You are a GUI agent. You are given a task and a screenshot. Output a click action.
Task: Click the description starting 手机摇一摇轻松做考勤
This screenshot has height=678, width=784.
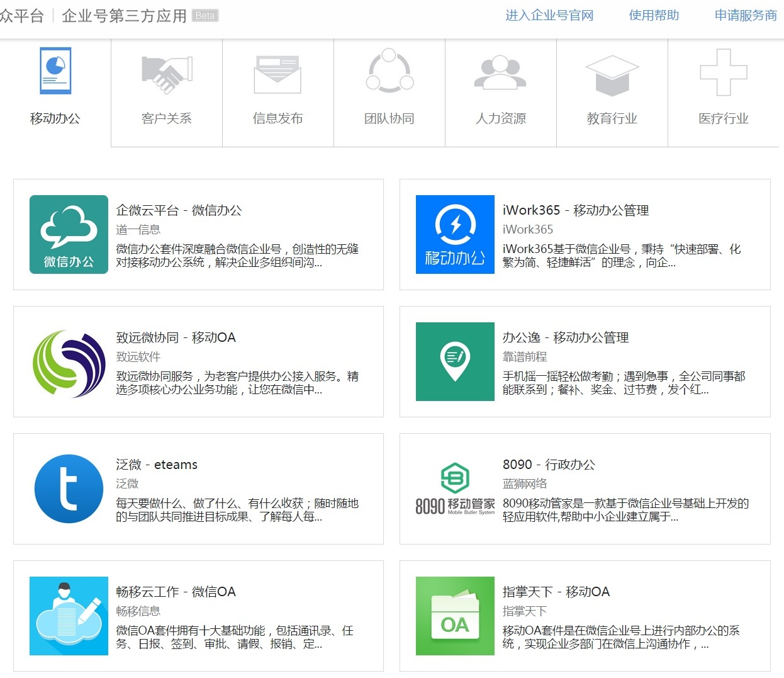tap(624, 383)
